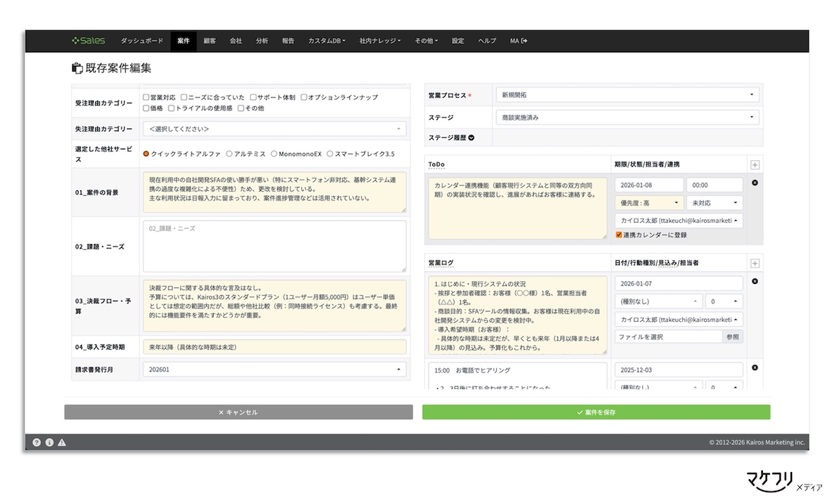Open the 営業ログ 担当者 カイロス太郎 dropdown
The width and height of the screenshot is (833, 504).
point(679,319)
